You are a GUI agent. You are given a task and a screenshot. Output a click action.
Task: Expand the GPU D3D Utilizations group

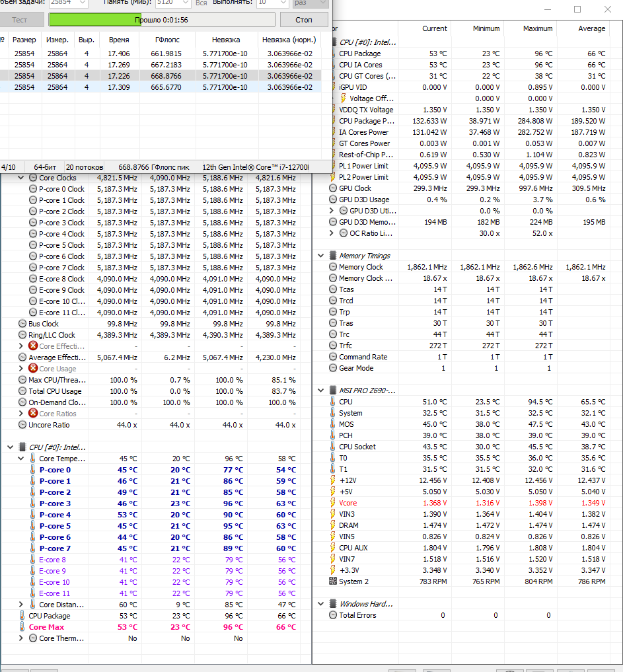[x=331, y=210]
